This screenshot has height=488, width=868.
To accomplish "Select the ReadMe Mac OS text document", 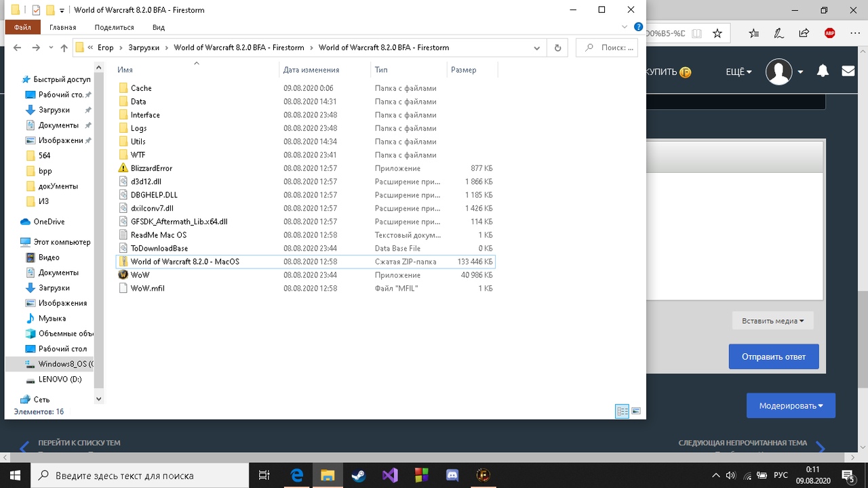I will pos(158,235).
